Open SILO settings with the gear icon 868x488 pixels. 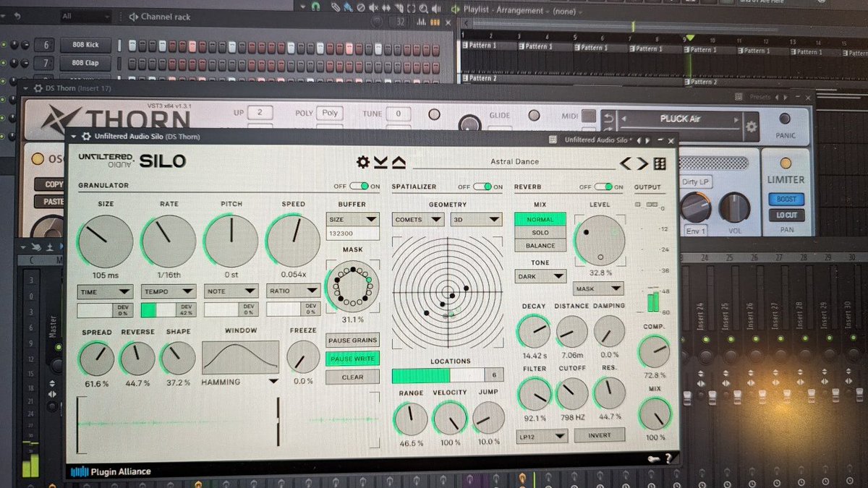tap(363, 163)
